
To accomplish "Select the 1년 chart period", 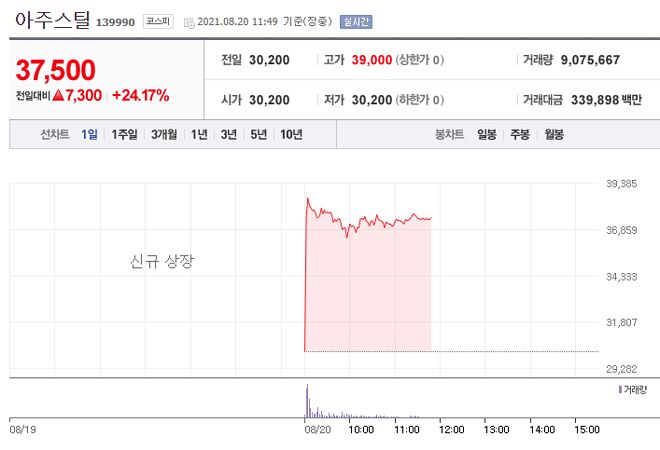I will tap(199, 134).
